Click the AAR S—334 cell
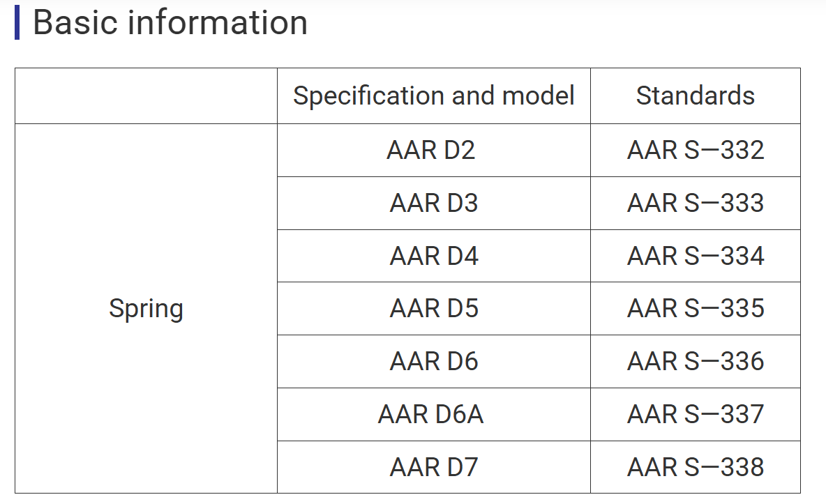This screenshot has height=504, width=826. [x=696, y=256]
